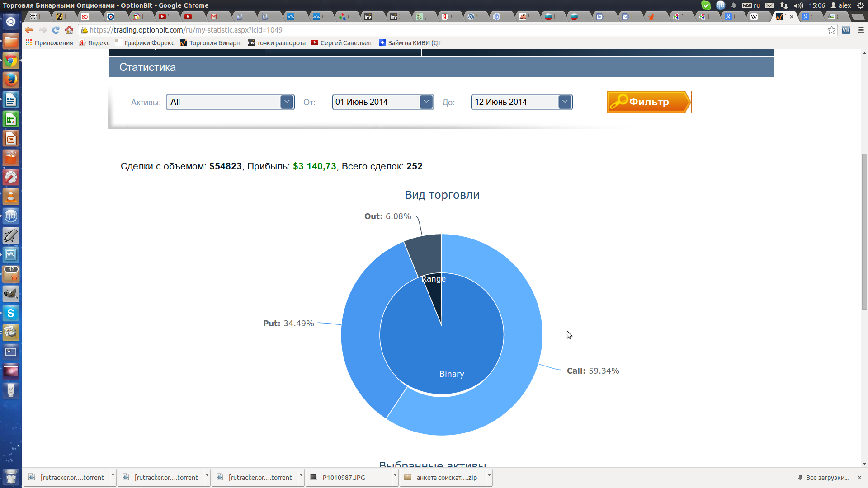Open P1010987.JPG download options arrow
This screenshot has width=868, height=488.
tap(395, 476)
